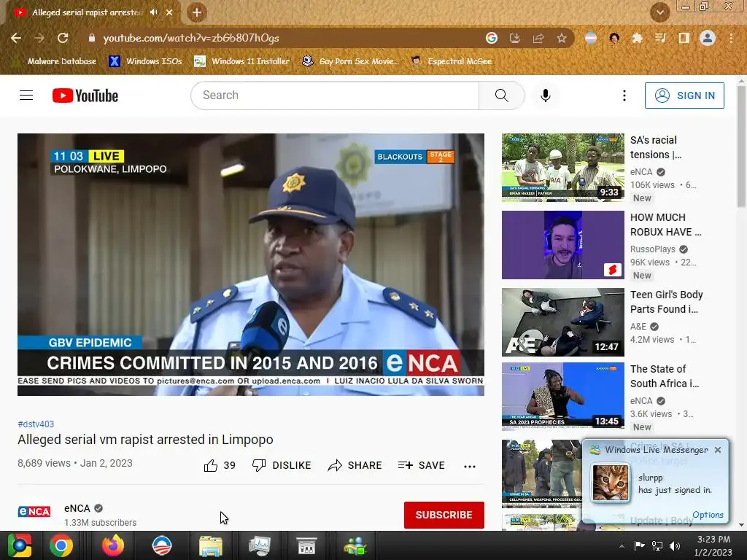Open the media control toolbar icon

pos(660,38)
